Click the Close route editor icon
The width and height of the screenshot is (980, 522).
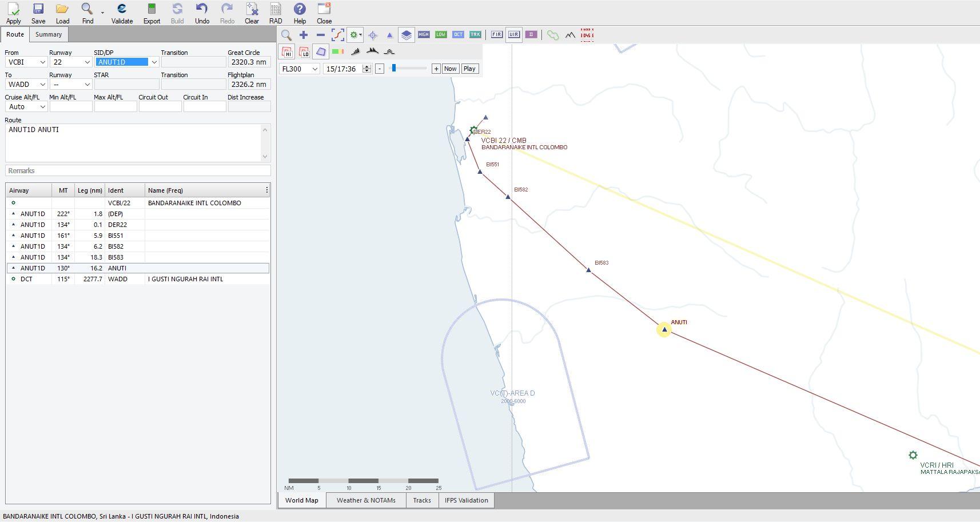point(324,9)
